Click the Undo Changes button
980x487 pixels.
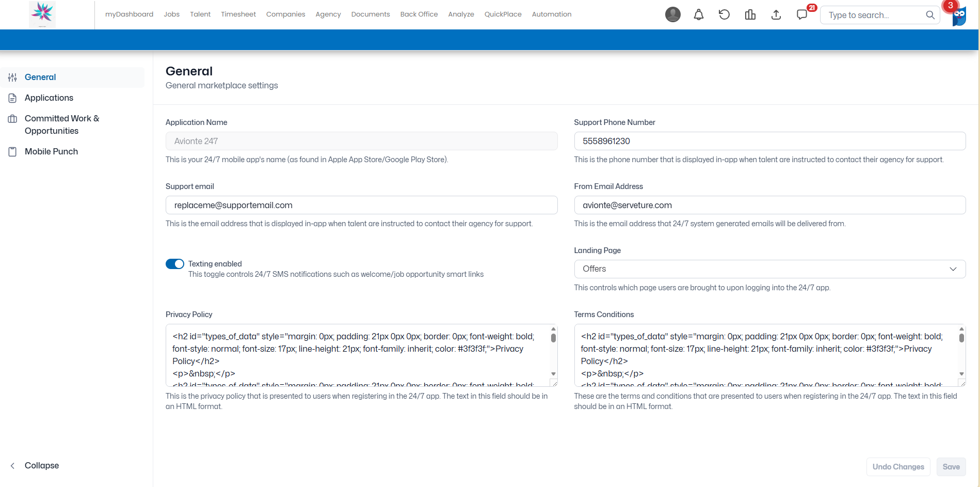(x=898, y=467)
